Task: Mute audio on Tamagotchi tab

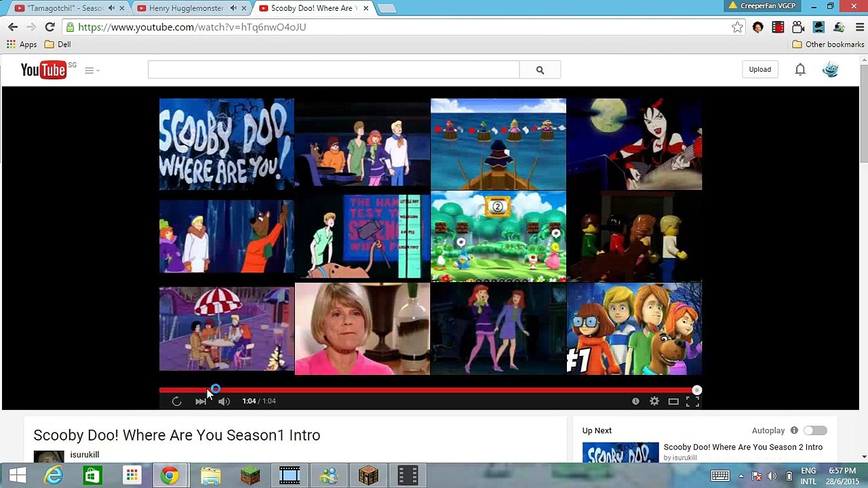Action: point(111,8)
